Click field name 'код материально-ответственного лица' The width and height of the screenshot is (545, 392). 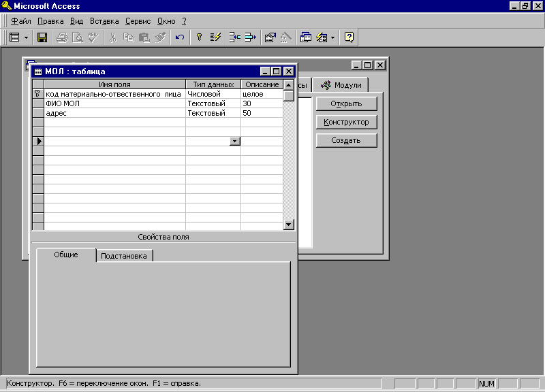pos(113,94)
